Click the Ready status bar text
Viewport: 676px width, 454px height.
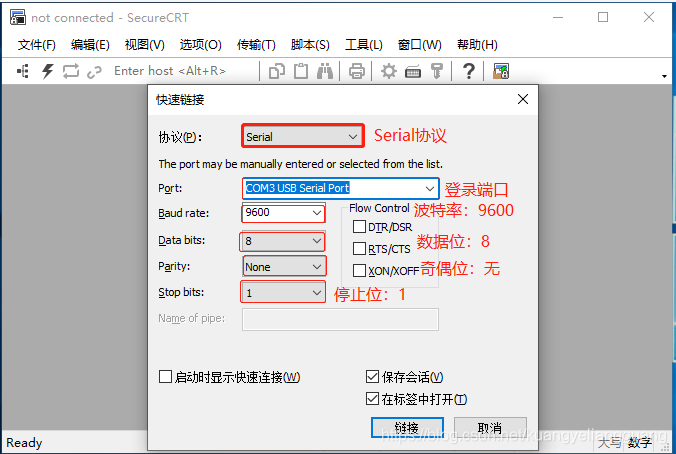[x=24, y=443]
